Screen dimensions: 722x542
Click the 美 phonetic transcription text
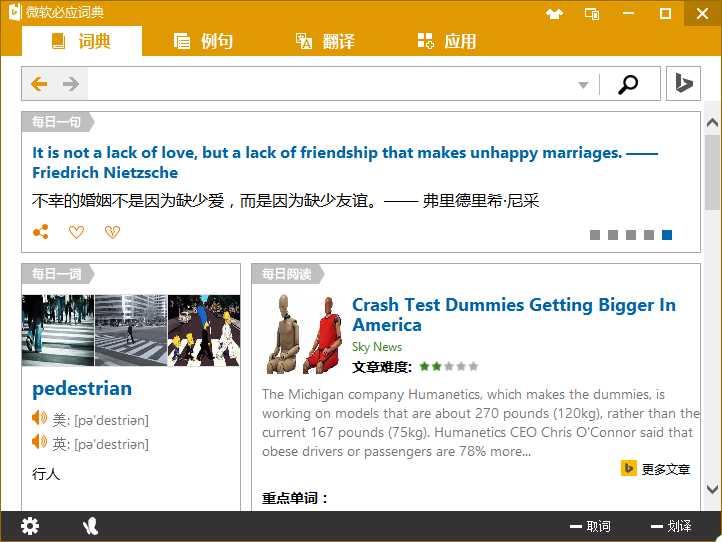coord(100,420)
